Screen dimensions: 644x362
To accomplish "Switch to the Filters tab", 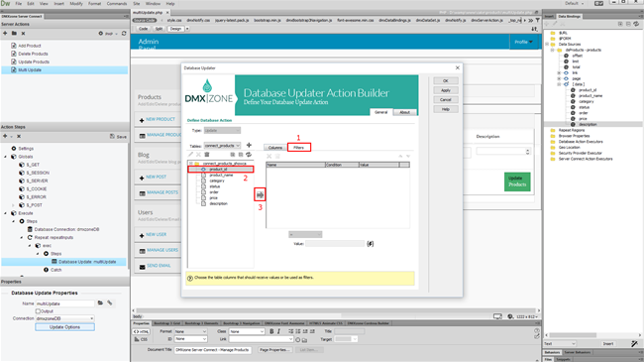I will pos(298,147).
